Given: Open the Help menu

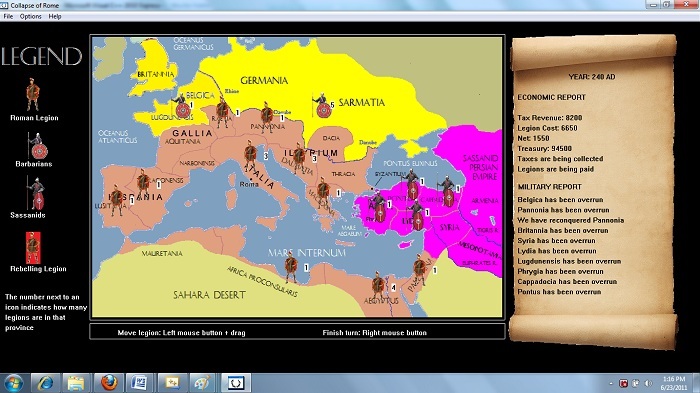Looking at the screenshot, I should pos(54,17).
